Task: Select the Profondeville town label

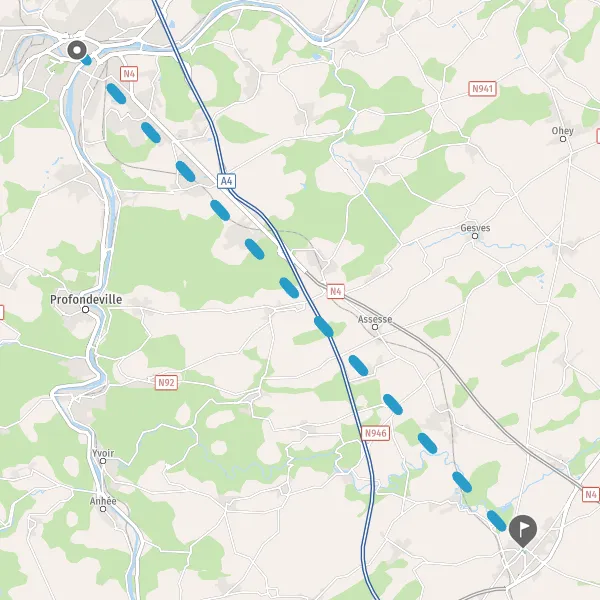Action: (x=86, y=299)
